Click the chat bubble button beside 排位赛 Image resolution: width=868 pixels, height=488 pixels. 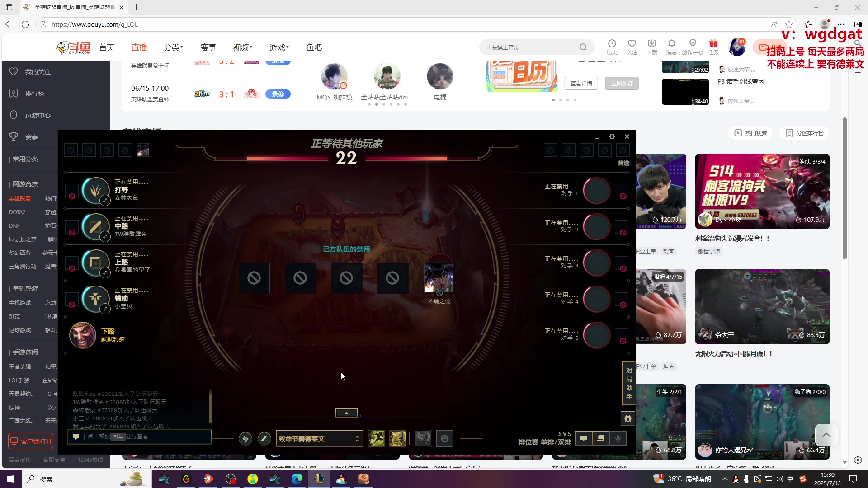[x=584, y=438]
